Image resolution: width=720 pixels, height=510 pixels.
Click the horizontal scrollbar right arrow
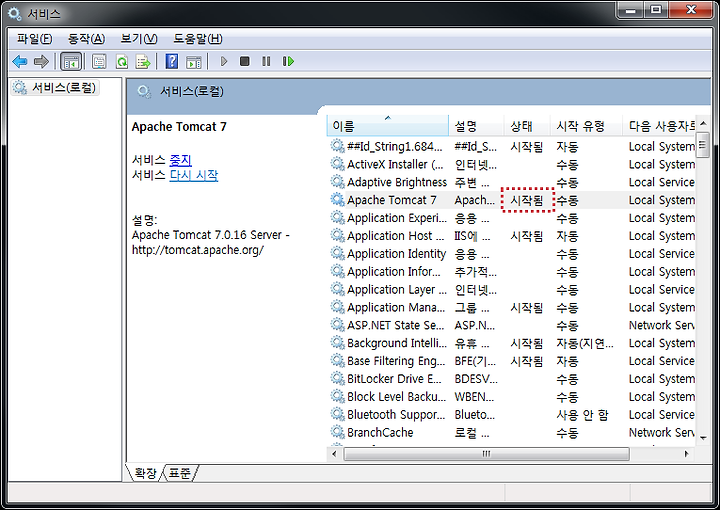pos(686,454)
